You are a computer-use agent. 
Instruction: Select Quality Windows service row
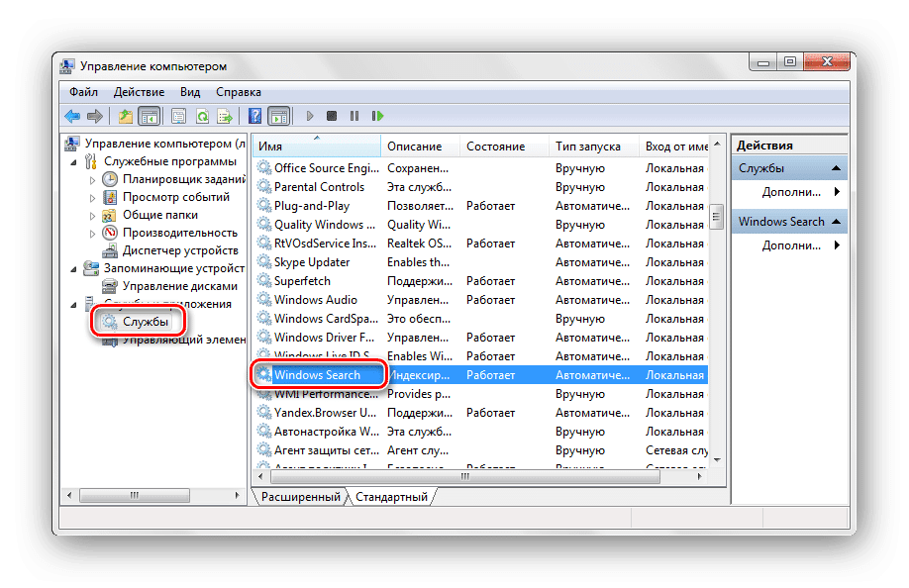480,225
